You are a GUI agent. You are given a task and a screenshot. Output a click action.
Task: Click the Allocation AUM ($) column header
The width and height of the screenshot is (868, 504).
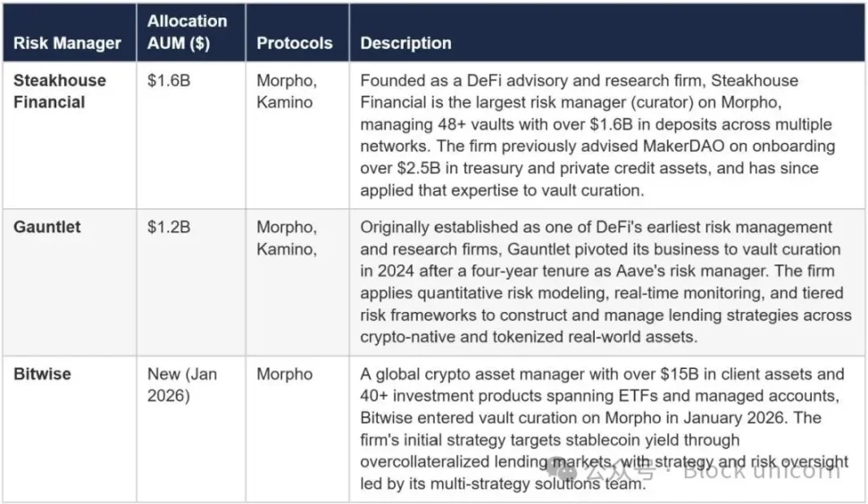(188, 31)
